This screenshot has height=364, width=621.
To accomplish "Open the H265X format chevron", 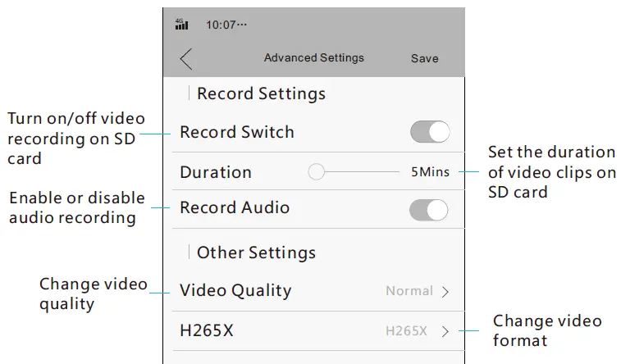I will click(x=445, y=332).
